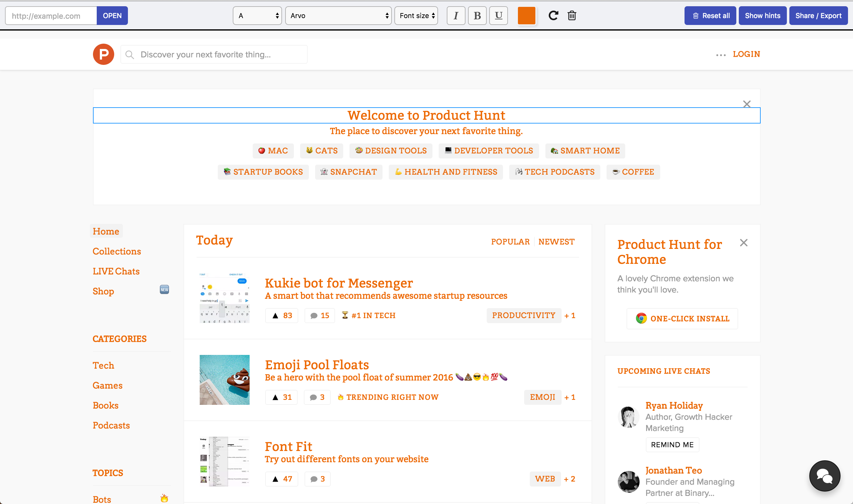
Task: Click the ONE-CLICK INSTALL button
Action: 682,318
